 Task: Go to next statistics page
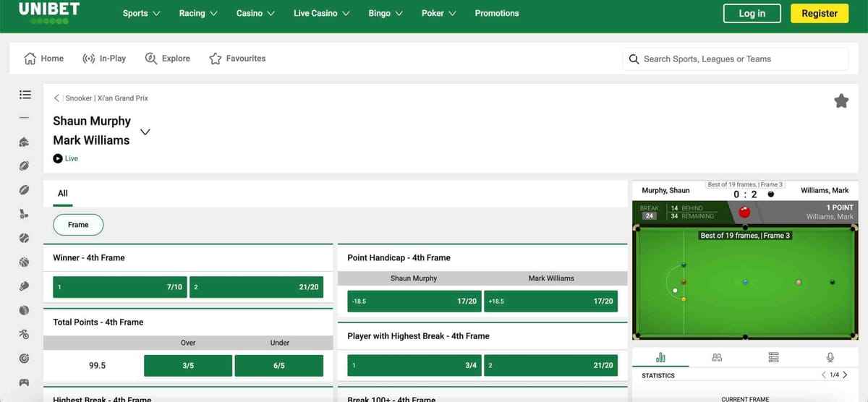(x=845, y=375)
